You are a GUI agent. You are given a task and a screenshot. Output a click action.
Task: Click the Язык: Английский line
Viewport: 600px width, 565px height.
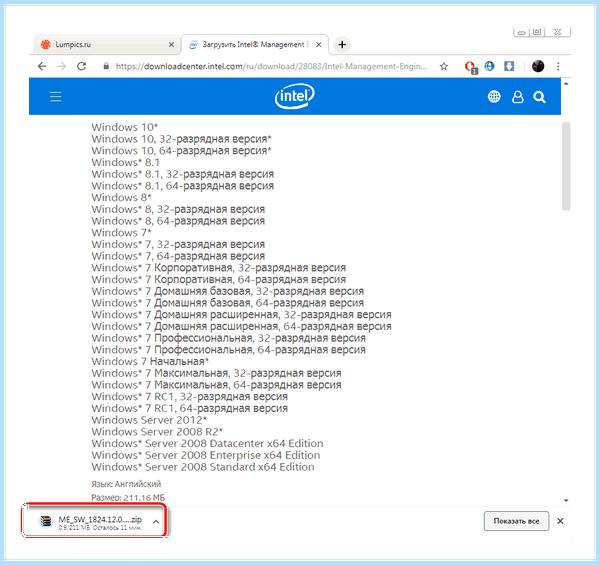126,484
